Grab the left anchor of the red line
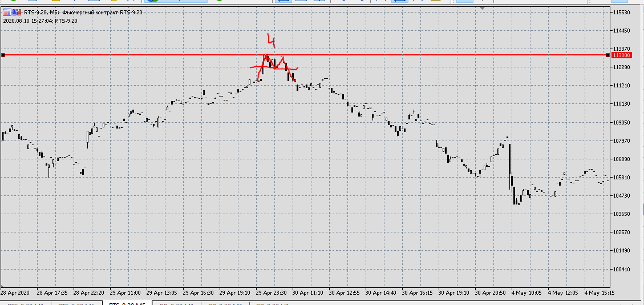 pos(3,55)
